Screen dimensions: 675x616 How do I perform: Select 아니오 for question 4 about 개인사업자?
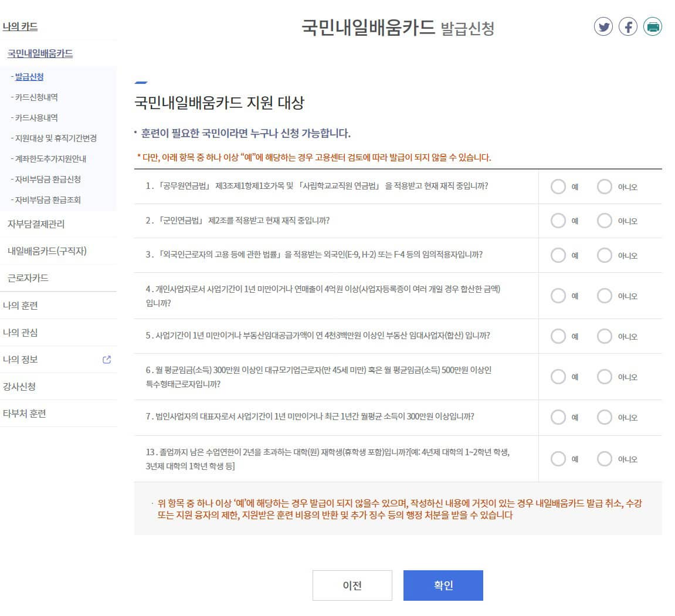point(604,296)
